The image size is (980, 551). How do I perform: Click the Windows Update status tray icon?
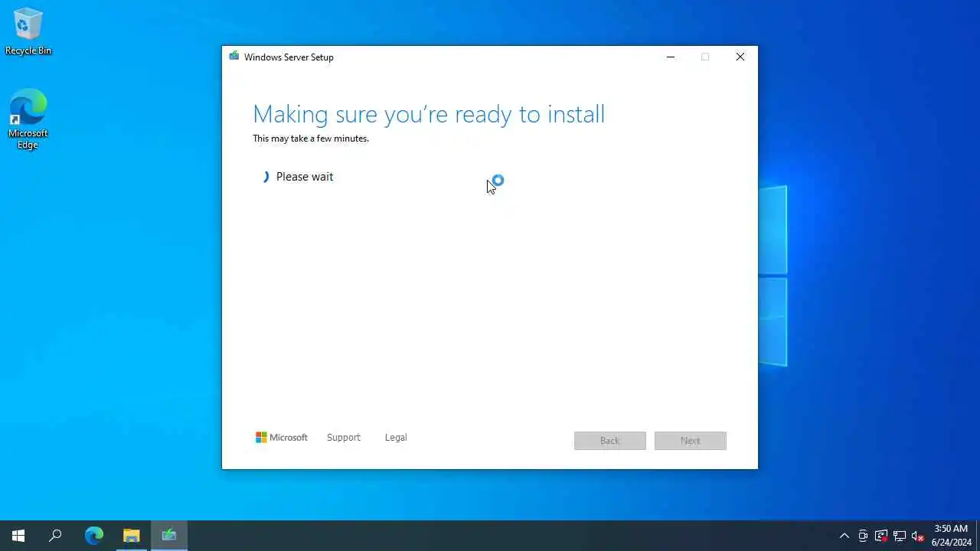[881, 536]
